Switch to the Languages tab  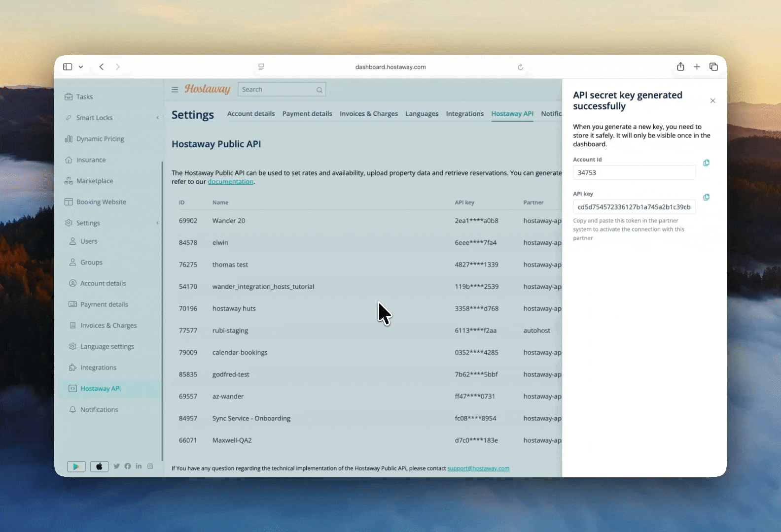(422, 114)
